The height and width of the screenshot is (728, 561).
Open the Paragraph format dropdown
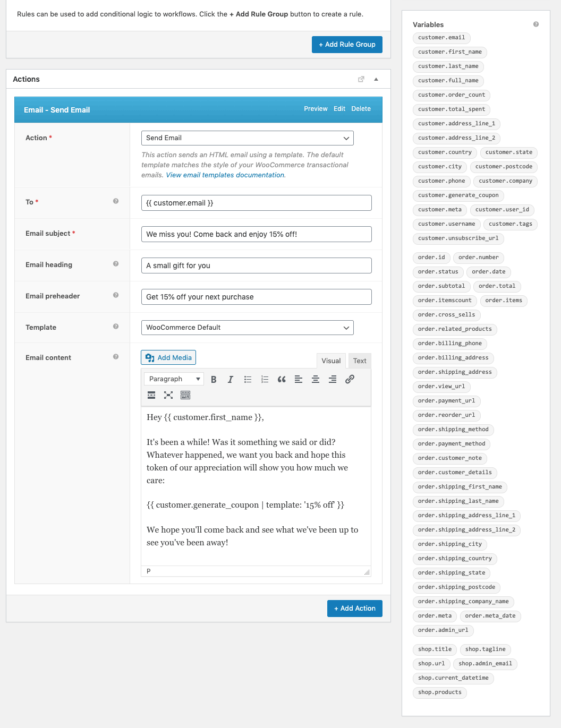174,379
